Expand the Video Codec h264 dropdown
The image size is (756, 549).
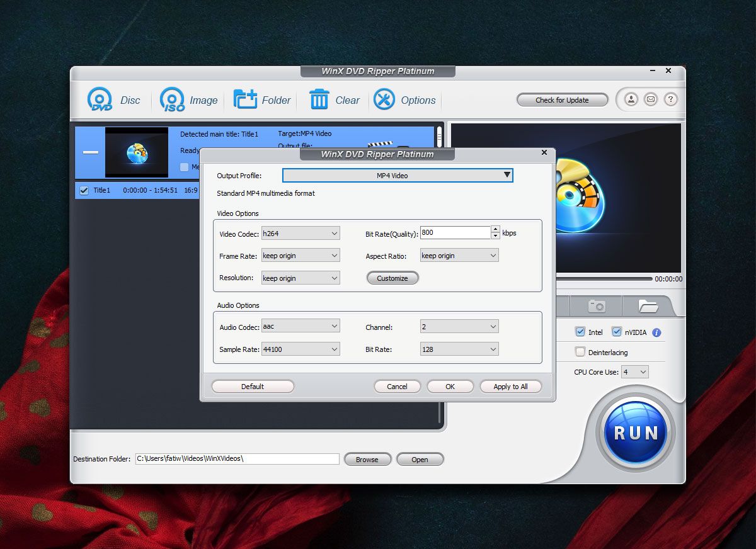coord(301,233)
